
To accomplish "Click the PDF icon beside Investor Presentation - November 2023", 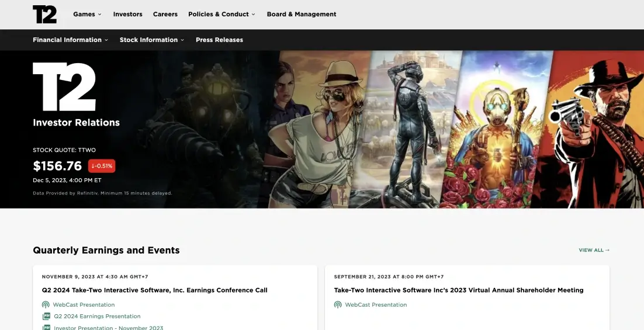I will (x=46, y=328).
